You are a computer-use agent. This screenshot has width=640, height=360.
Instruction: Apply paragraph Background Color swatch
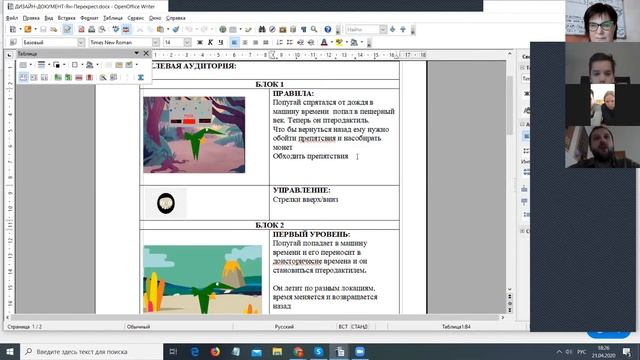[354, 42]
